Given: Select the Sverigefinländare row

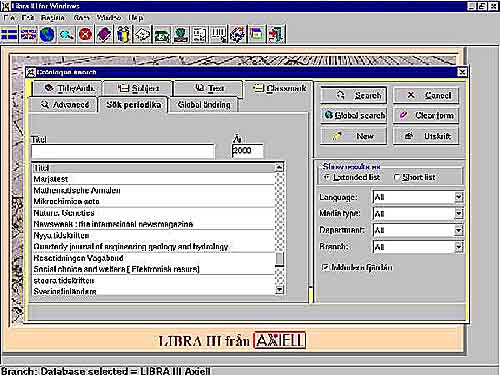Looking at the screenshot, I should (154, 291).
